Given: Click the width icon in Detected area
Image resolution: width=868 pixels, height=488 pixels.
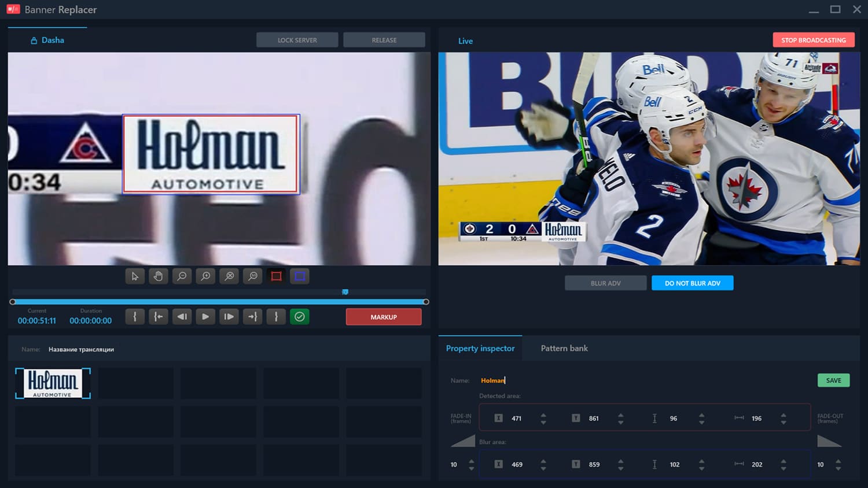Looking at the screenshot, I should coord(739,418).
